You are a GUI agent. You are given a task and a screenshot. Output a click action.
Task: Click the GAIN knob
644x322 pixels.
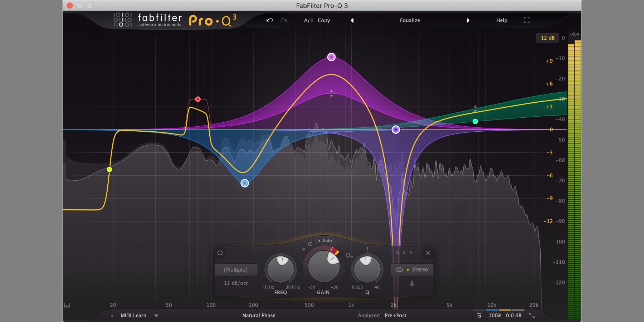pos(323,267)
